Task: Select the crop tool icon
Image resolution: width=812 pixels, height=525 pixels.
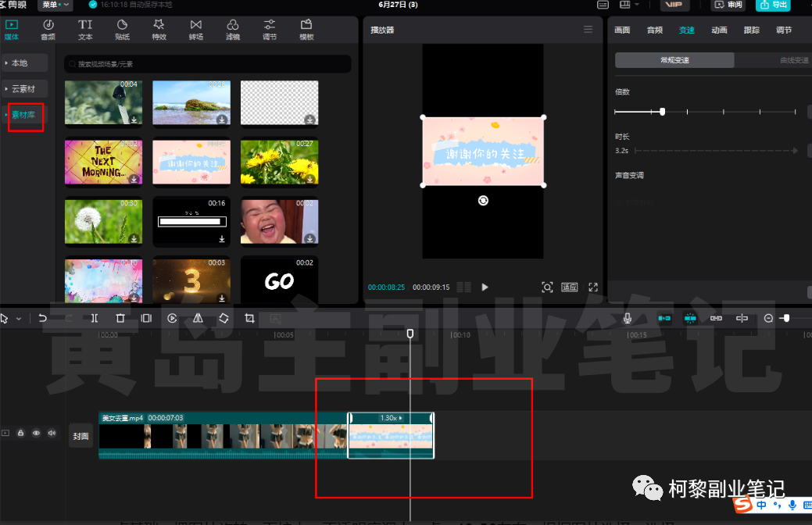Action: [x=249, y=318]
